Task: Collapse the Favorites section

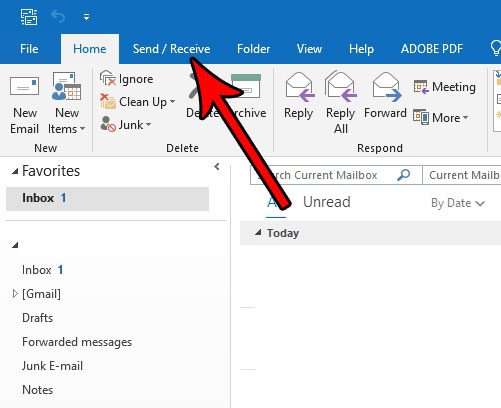Action: point(15,171)
